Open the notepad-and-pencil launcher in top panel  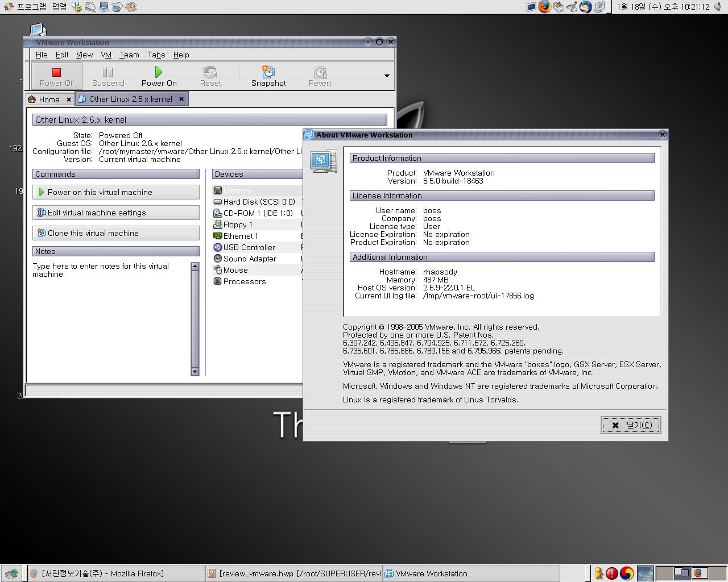pos(572,7)
